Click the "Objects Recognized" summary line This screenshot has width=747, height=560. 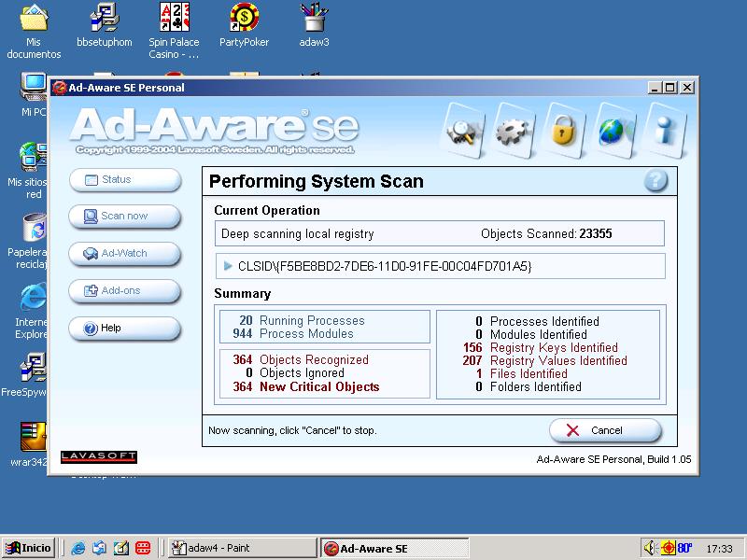(x=300, y=359)
